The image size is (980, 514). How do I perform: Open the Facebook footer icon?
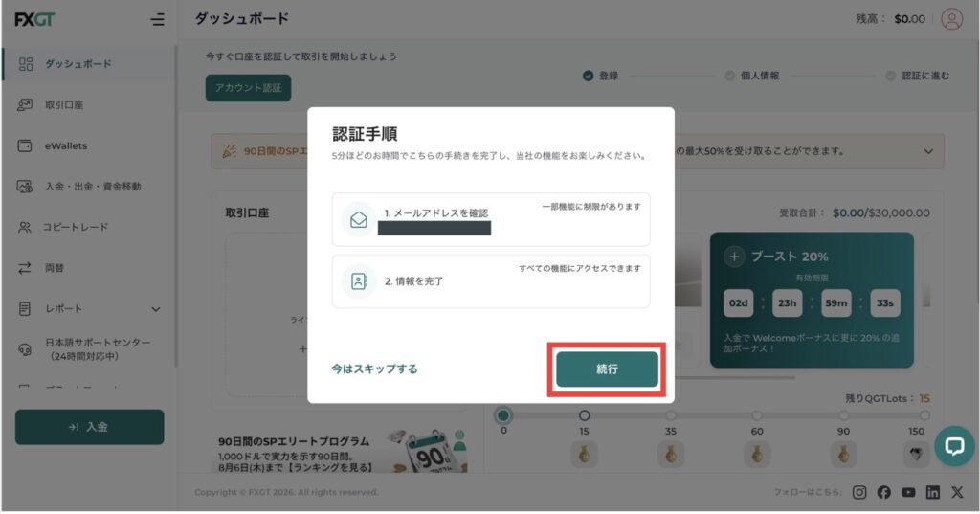pyautogui.click(x=883, y=493)
